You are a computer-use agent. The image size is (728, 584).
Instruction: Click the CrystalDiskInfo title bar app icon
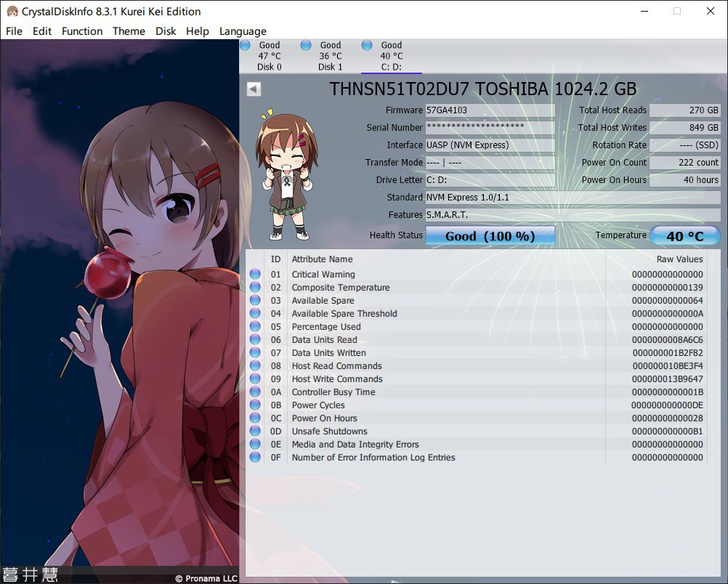[12, 11]
